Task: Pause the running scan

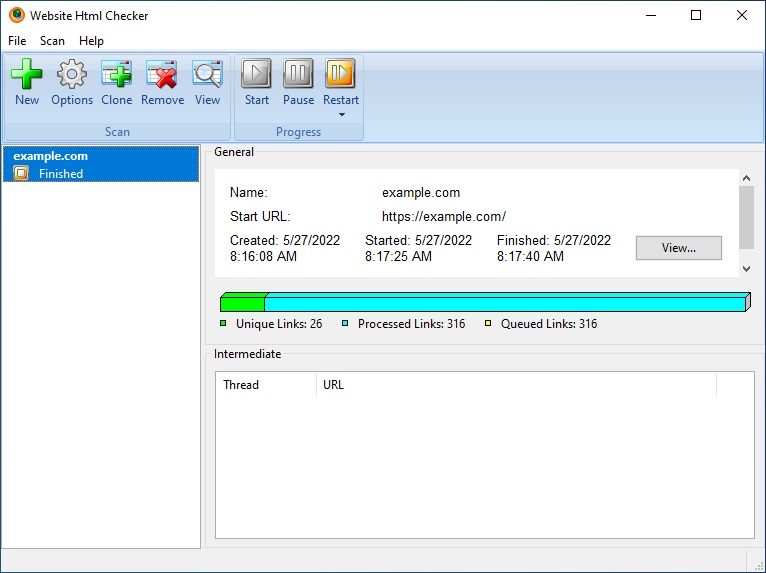Action: pyautogui.click(x=298, y=75)
